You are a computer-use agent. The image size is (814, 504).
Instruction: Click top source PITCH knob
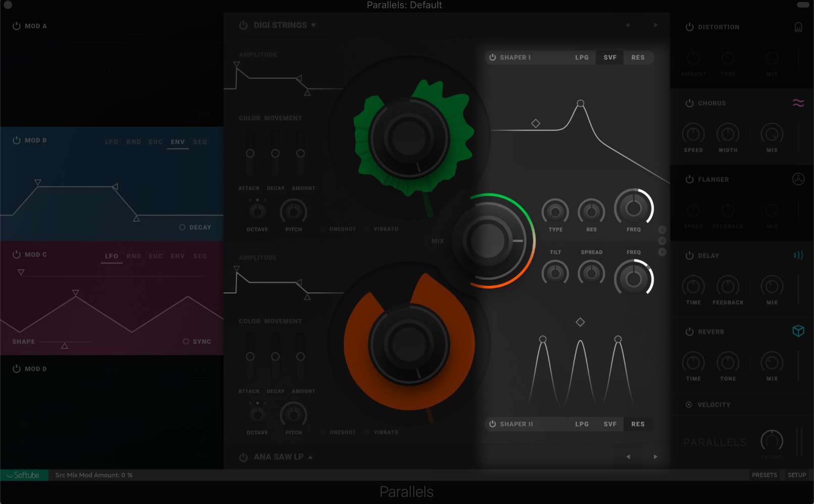click(293, 212)
